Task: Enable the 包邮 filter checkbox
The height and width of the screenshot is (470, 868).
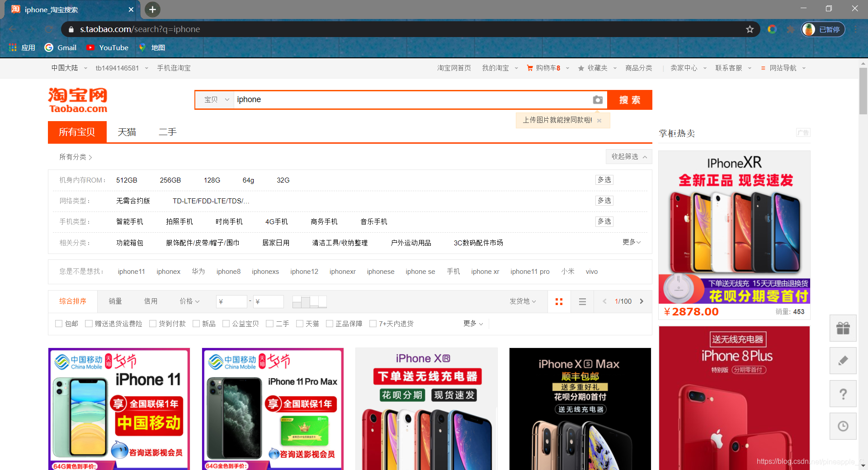Action: pos(59,324)
